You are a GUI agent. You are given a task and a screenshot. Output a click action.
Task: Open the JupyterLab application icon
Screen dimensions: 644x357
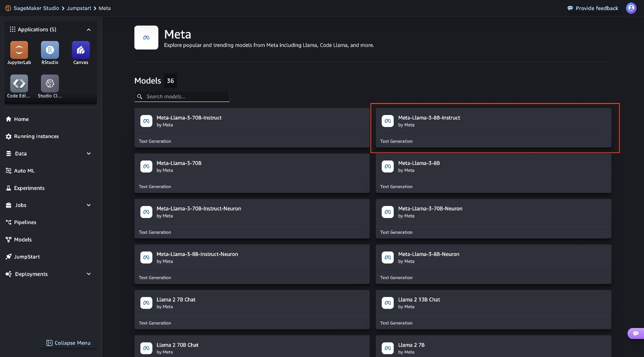pyautogui.click(x=19, y=50)
